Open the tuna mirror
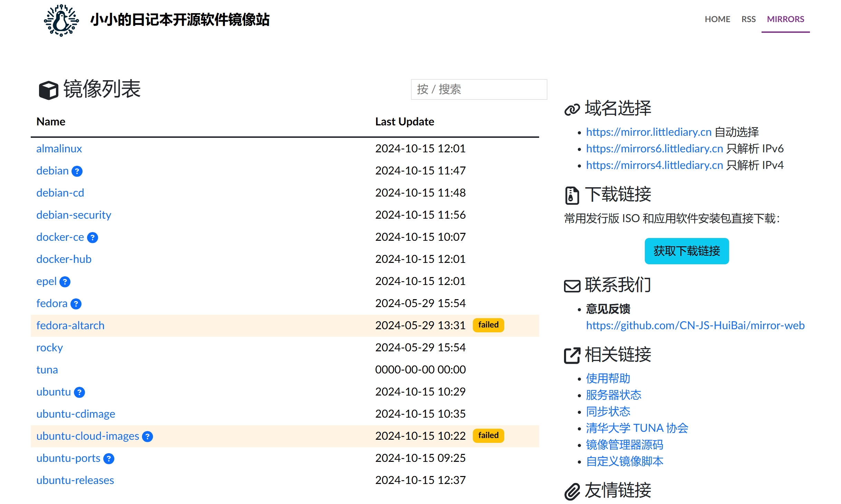This screenshot has height=504, width=841. [47, 370]
